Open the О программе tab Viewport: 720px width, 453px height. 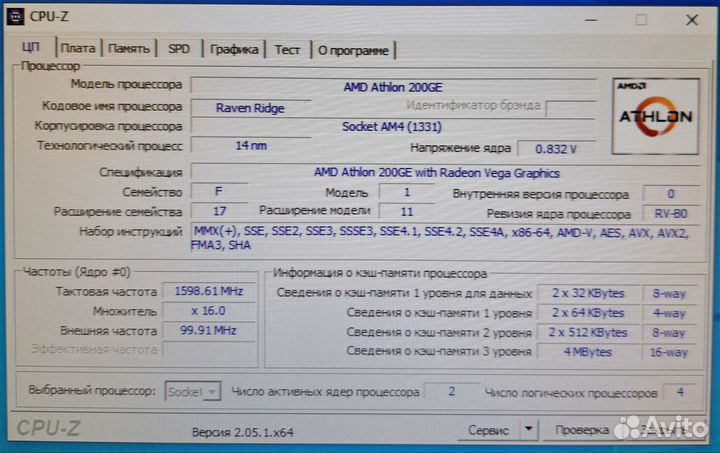click(353, 50)
